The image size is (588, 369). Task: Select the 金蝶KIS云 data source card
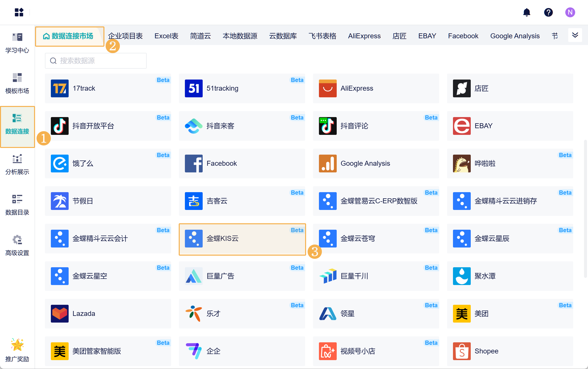[242, 239]
